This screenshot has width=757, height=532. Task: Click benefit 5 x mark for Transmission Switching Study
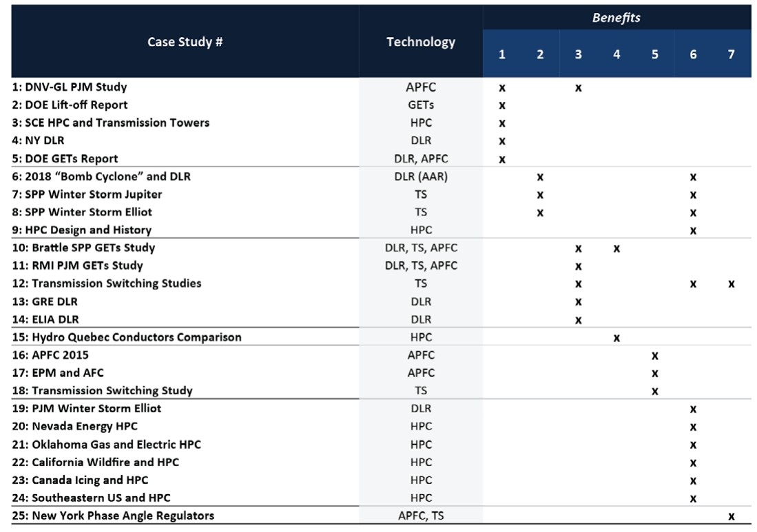click(654, 391)
